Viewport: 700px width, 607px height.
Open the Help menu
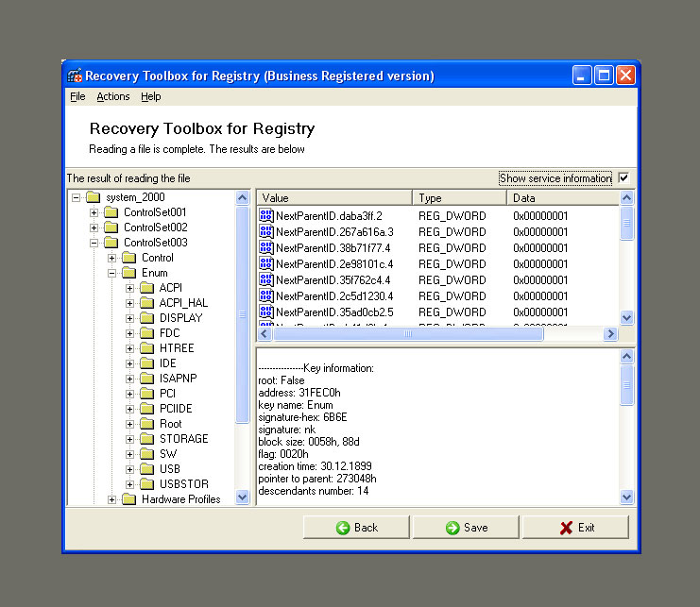(151, 96)
